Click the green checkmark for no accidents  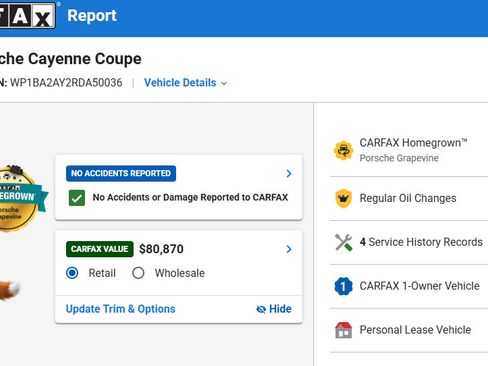click(x=77, y=198)
